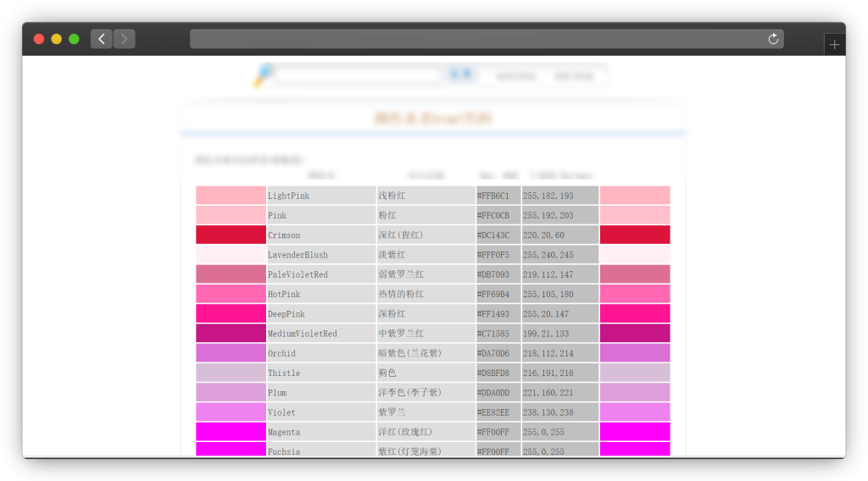Open the first link right of the search button
The height and width of the screenshot is (481, 868).
tap(516, 76)
